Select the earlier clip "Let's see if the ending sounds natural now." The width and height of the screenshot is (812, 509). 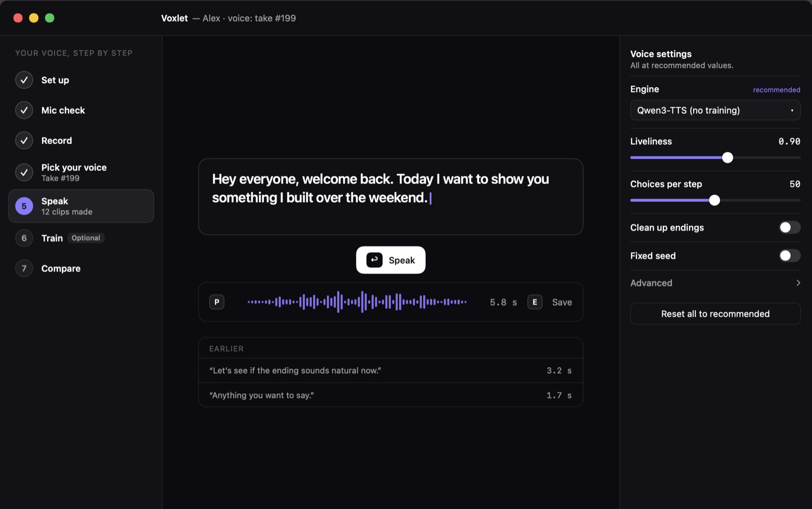point(391,370)
